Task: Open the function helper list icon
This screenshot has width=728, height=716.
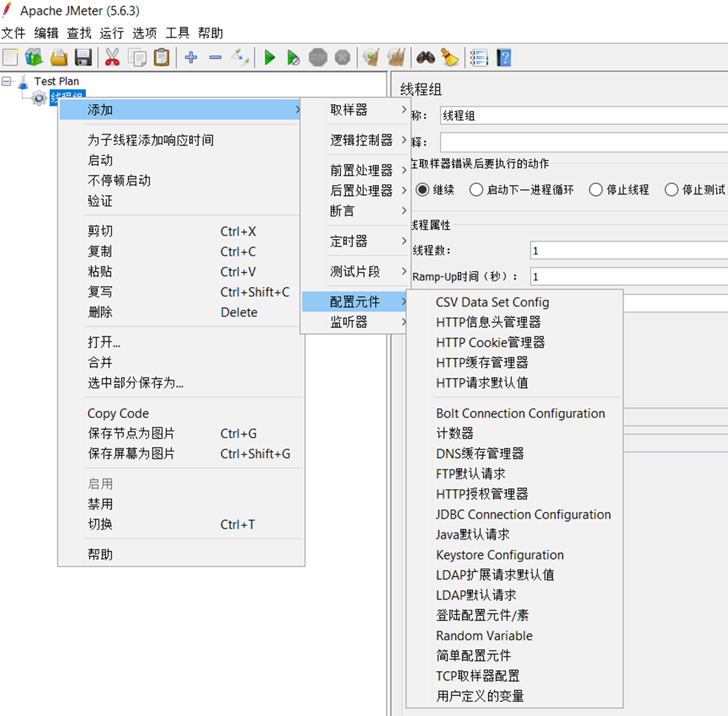Action: (x=478, y=58)
